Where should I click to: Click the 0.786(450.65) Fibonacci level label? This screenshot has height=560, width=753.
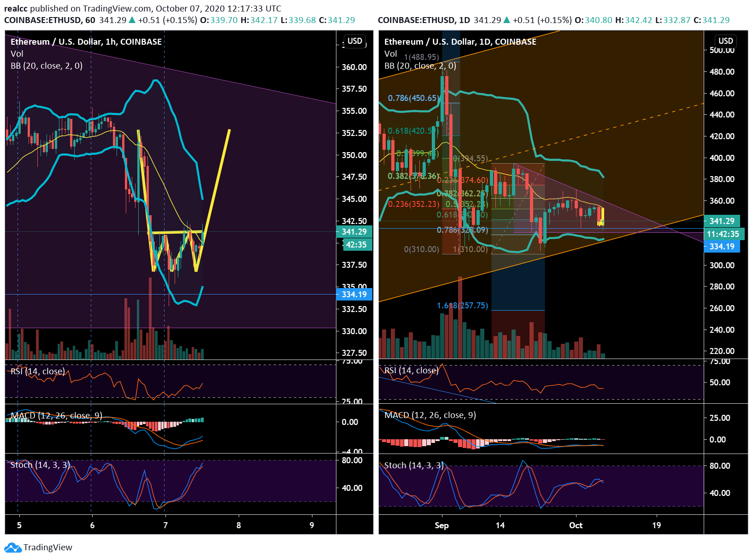point(413,98)
